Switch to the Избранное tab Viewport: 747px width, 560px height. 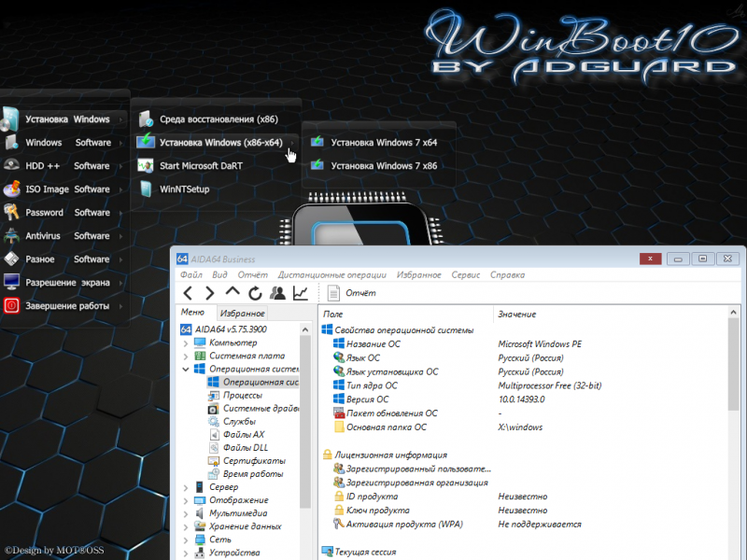pyautogui.click(x=242, y=313)
